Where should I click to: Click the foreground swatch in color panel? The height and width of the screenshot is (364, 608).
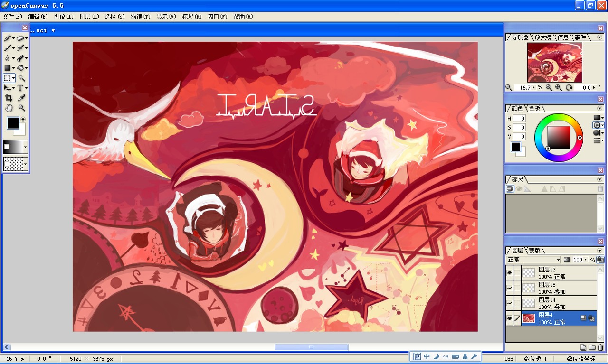click(x=516, y=147)
